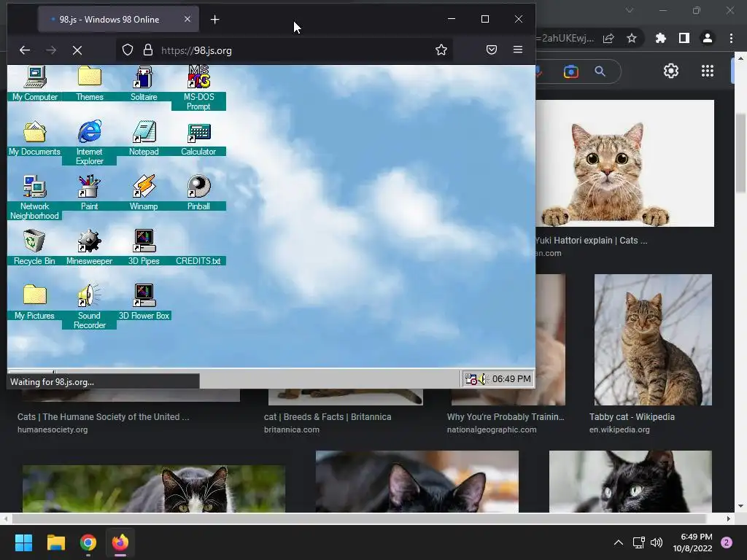Share this page in Chrome
747x560 pixels.
(609, 38)
